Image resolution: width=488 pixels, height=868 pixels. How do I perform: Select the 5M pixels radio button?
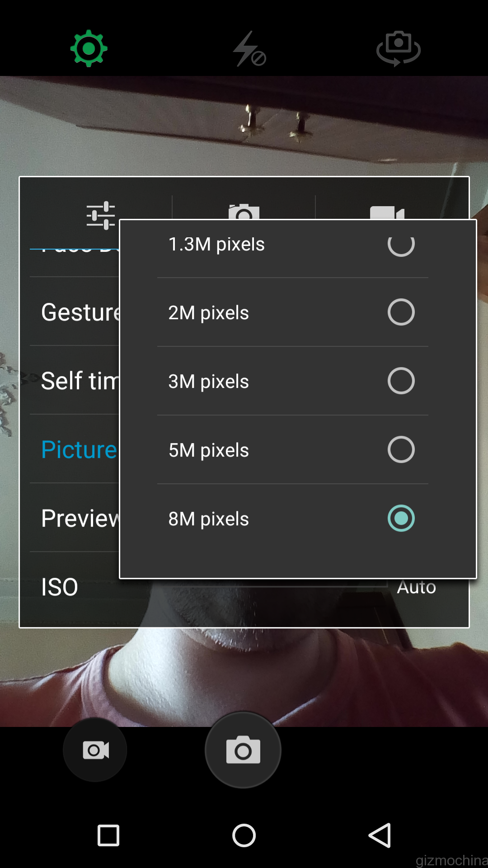point(401,450)
